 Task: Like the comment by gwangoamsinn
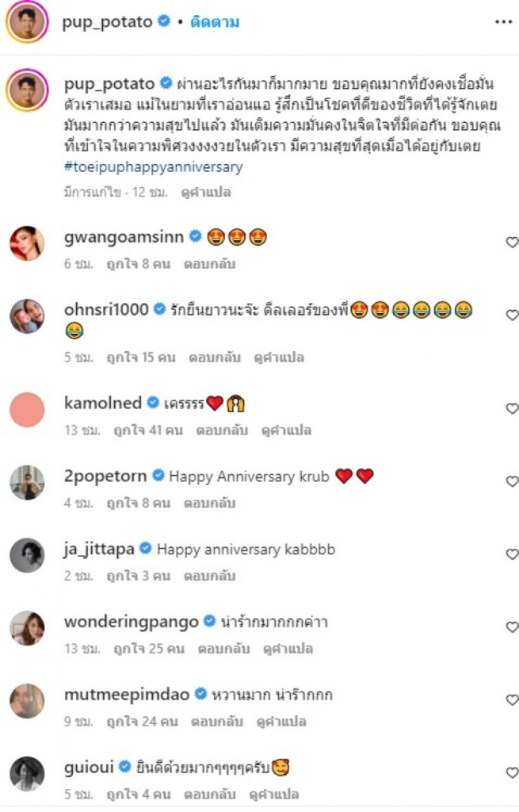(512, 243)
